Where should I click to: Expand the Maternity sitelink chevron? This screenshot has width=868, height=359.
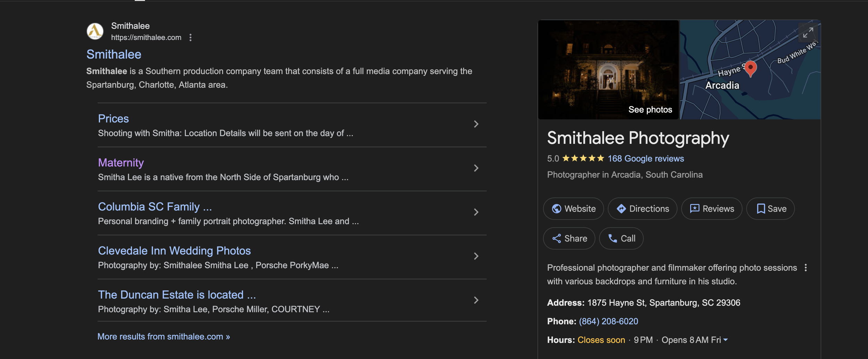click(x=476, y=168)
